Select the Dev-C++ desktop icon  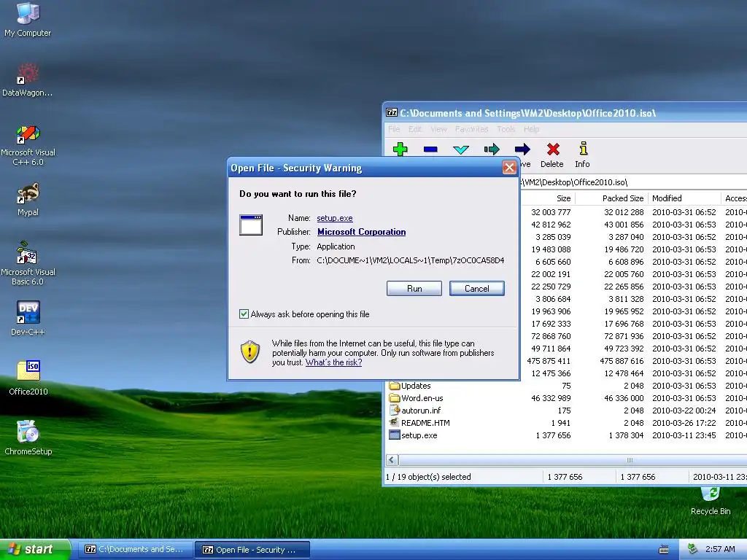[28, 318]
